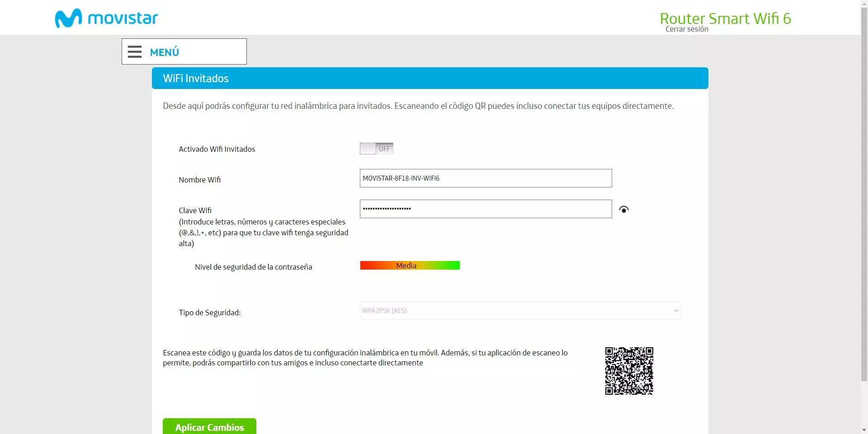This screenshot has width=868, height=434.
Task: Click the Nivel de seguridad de la contraseña label
Action: (x=254, y=267)
